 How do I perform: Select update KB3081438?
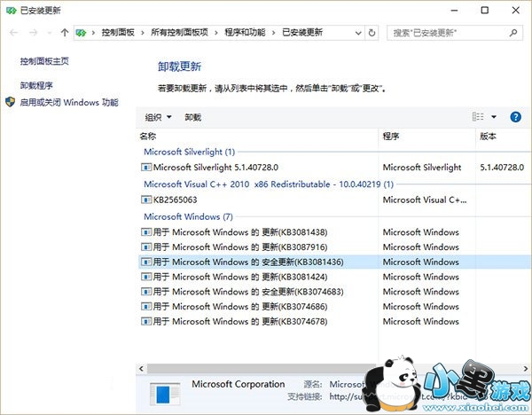240,232
